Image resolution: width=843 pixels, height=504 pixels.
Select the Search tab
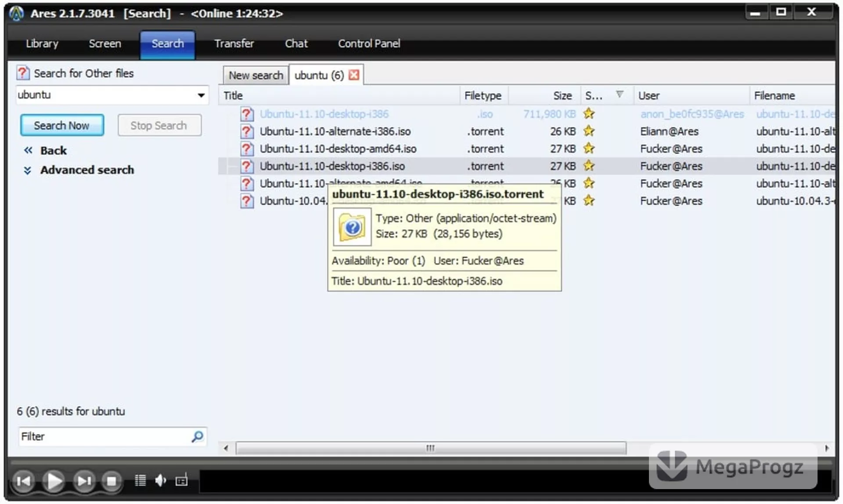click(168, 44)
